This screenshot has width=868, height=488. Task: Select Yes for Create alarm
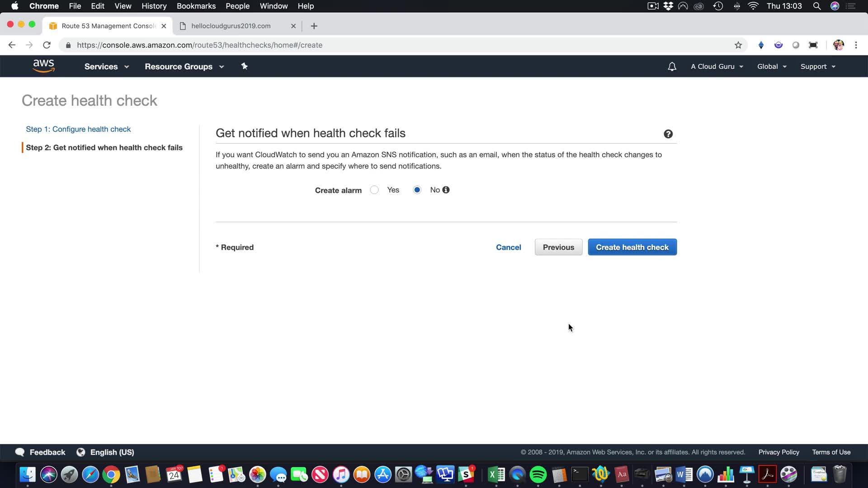click(x=374, y=190)
